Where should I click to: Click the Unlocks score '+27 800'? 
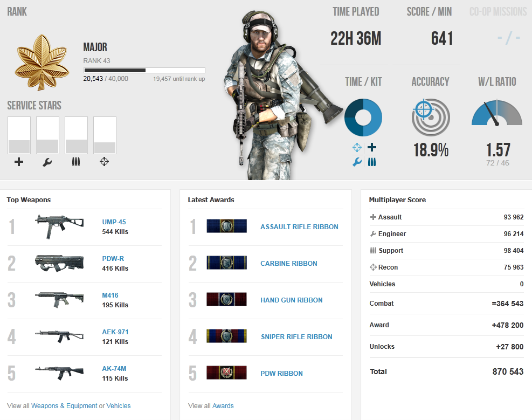click(x=509, y=347)
